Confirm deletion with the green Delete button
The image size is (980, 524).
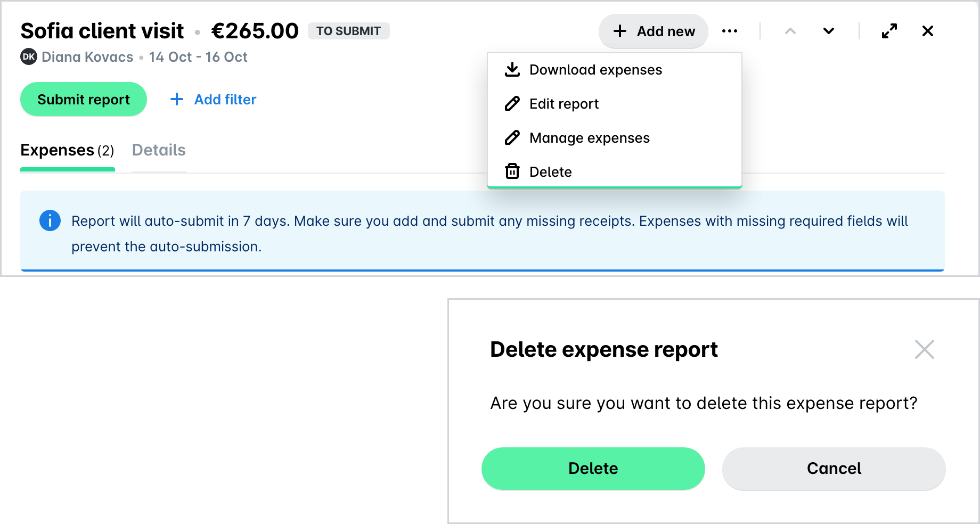593,468
